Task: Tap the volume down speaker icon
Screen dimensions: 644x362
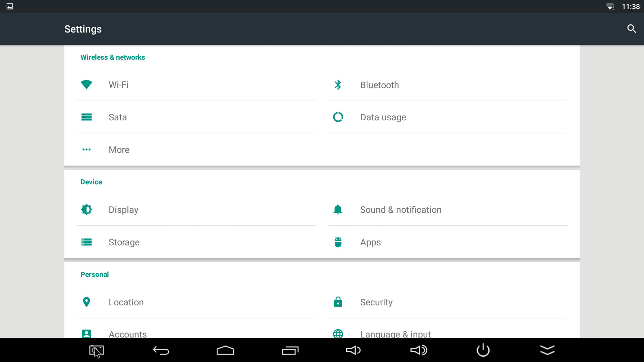Action: 353,350
